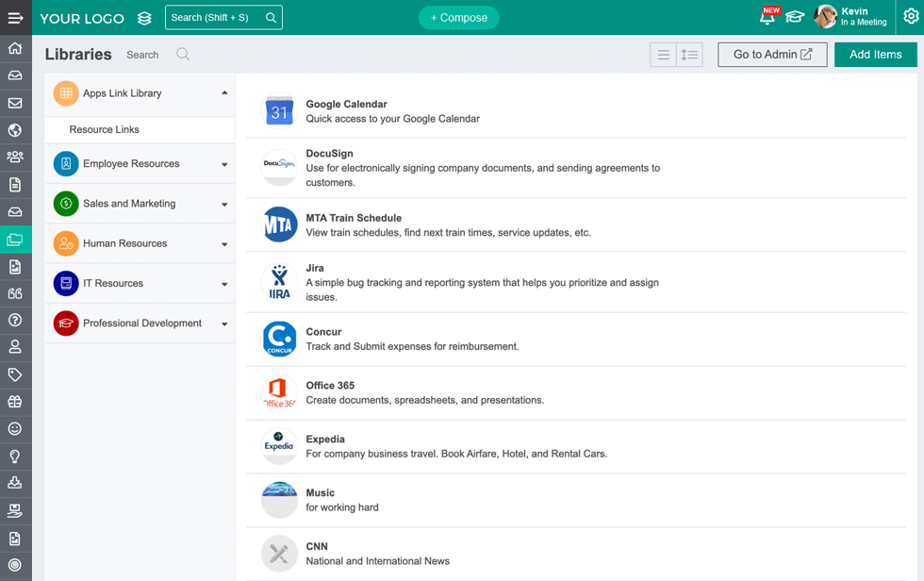Open the gift box sidebar icon
Viewport: 924px width, 581px height.
coord(15,402)
